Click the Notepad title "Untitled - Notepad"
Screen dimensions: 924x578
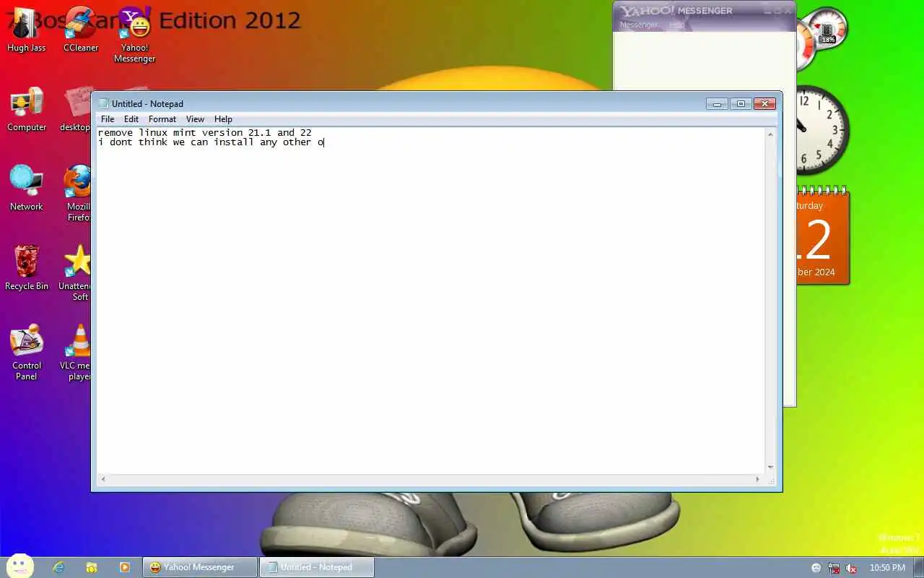(147, 104)
